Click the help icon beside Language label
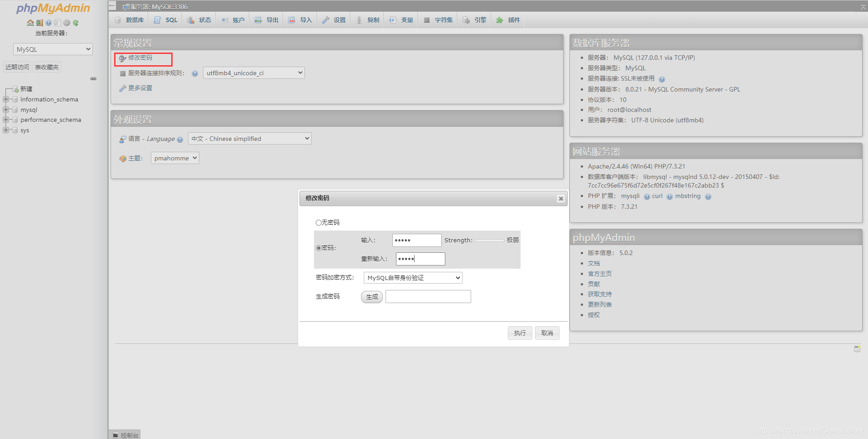Image resolution: width=868 pixels, height=439 pixels. point(180,140)
